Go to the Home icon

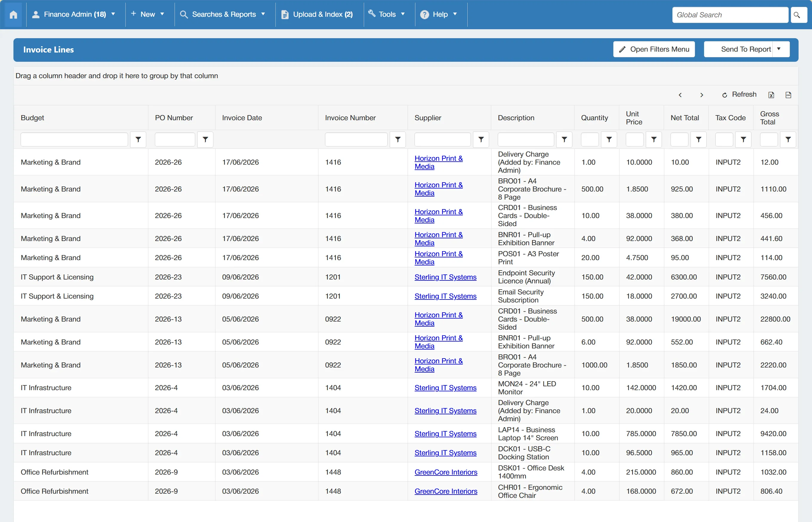point(13,15)
